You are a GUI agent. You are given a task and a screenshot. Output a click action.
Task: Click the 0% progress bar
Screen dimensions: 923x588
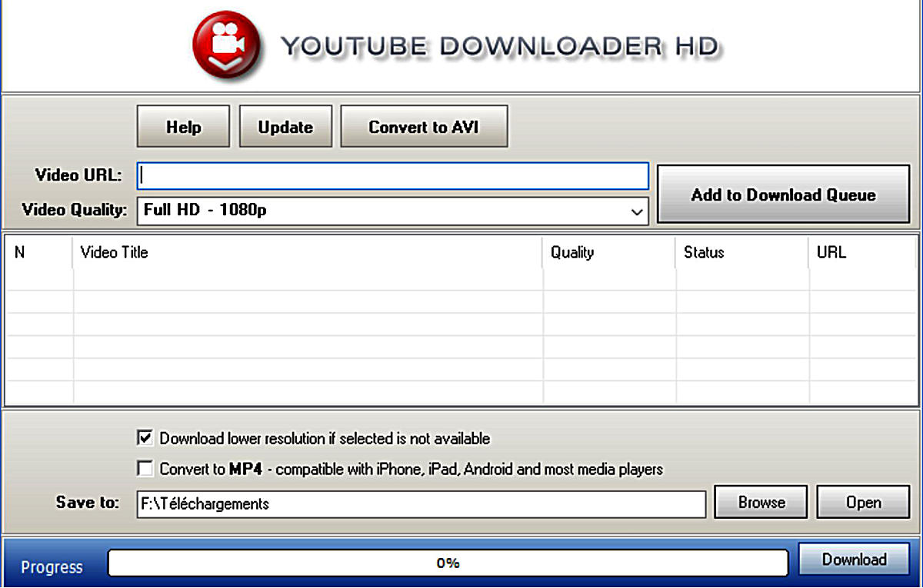click(x=448, y=563)
